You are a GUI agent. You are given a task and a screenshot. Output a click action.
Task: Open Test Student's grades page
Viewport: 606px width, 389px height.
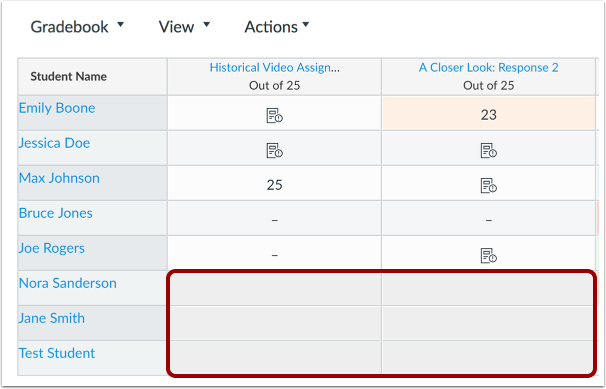(x=57, y=353)
